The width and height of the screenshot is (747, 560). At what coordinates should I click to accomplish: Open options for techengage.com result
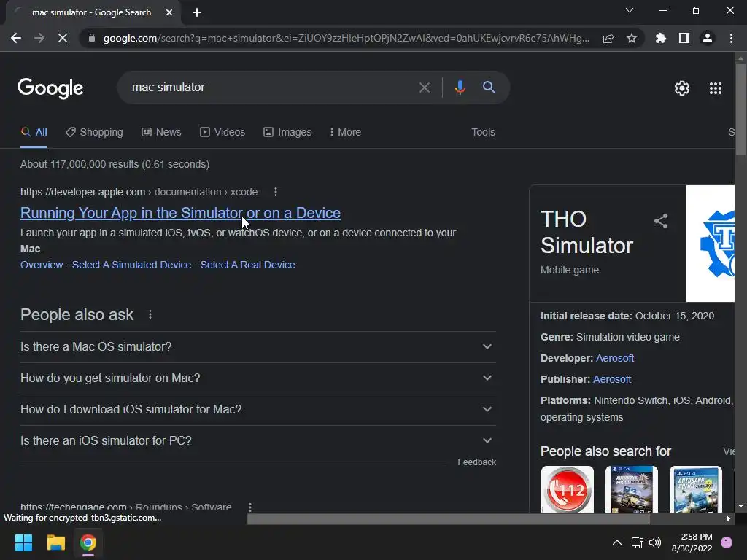coord(250,507)
